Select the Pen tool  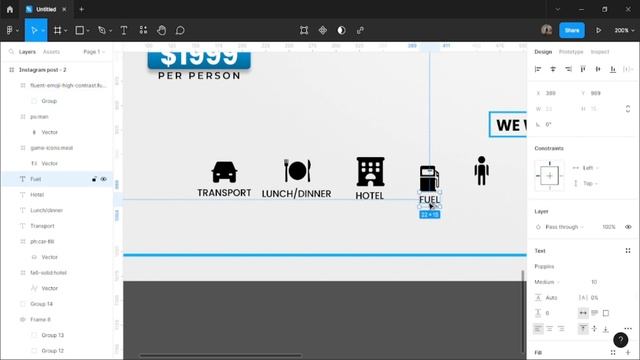click(102, 30)
